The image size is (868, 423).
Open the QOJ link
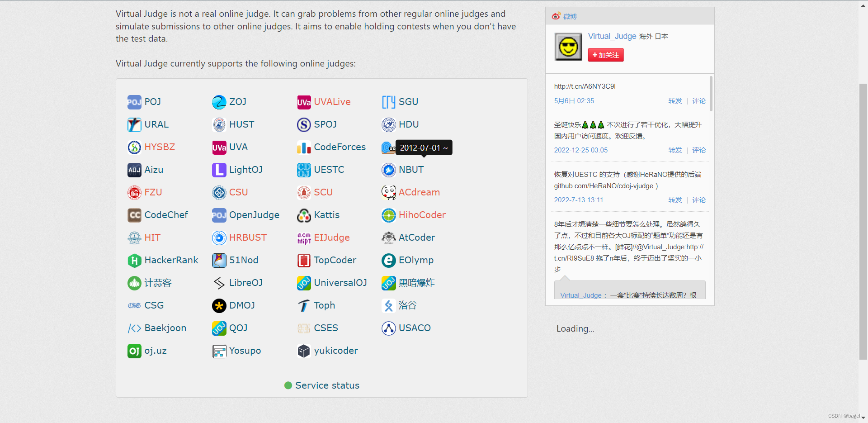[x=238, y=328]
